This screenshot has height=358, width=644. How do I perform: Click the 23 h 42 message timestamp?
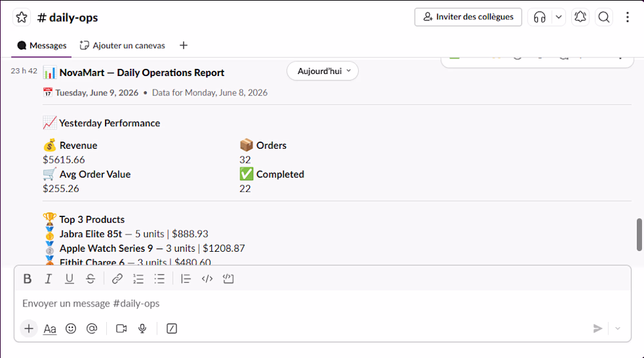click(24, 71)
